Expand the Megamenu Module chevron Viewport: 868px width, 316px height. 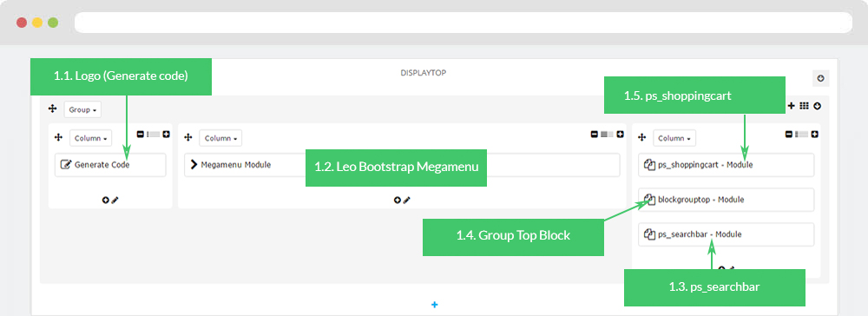[194, 164]
